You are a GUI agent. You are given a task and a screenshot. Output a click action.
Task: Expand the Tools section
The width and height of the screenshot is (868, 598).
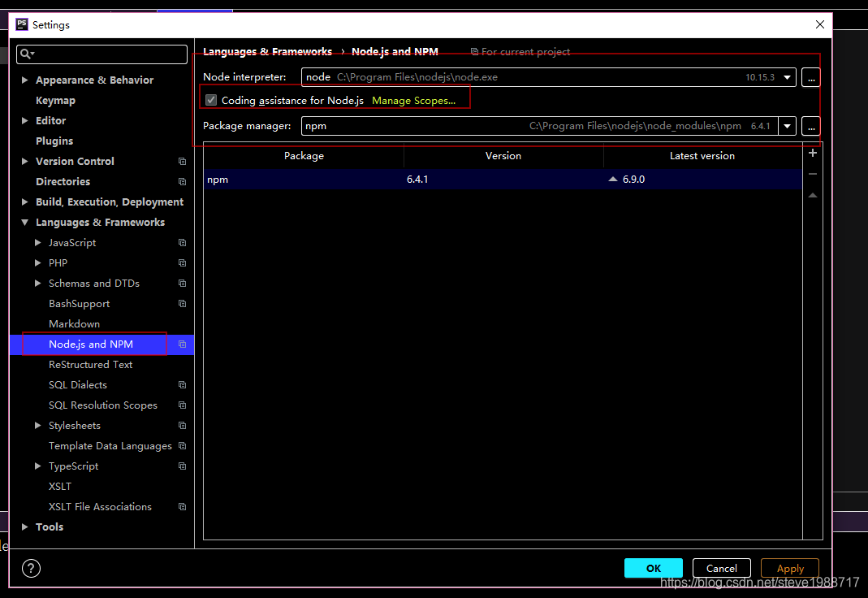[24, 527]
